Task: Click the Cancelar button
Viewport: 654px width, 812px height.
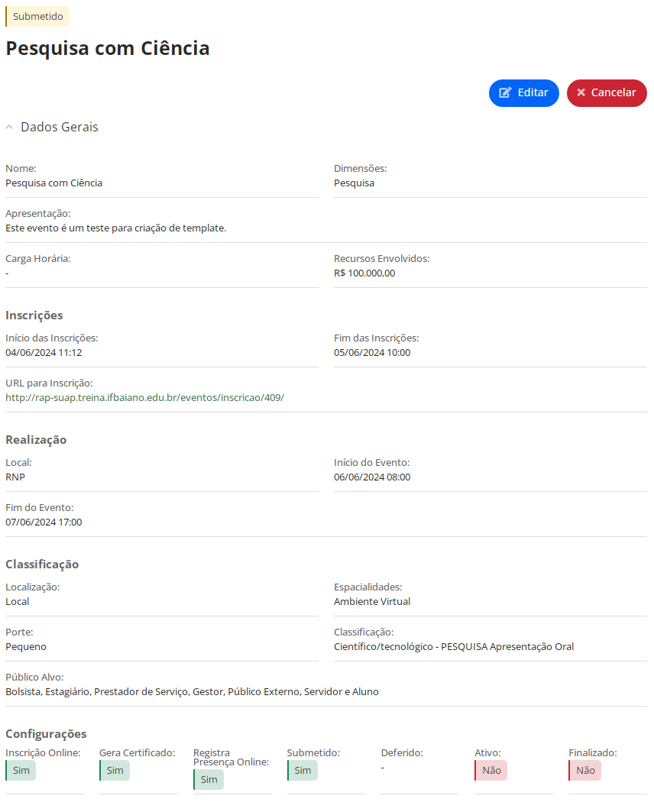Action: tap(607, 93)
